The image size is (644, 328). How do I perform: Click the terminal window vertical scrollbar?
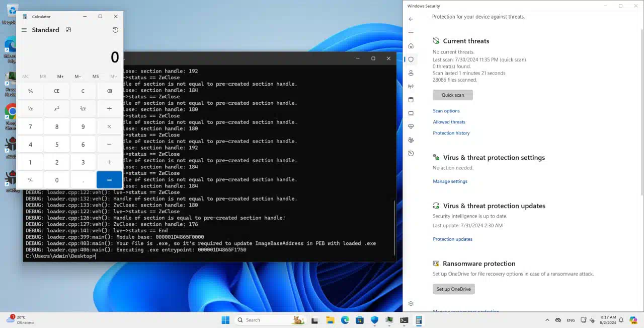pos(394,229)
